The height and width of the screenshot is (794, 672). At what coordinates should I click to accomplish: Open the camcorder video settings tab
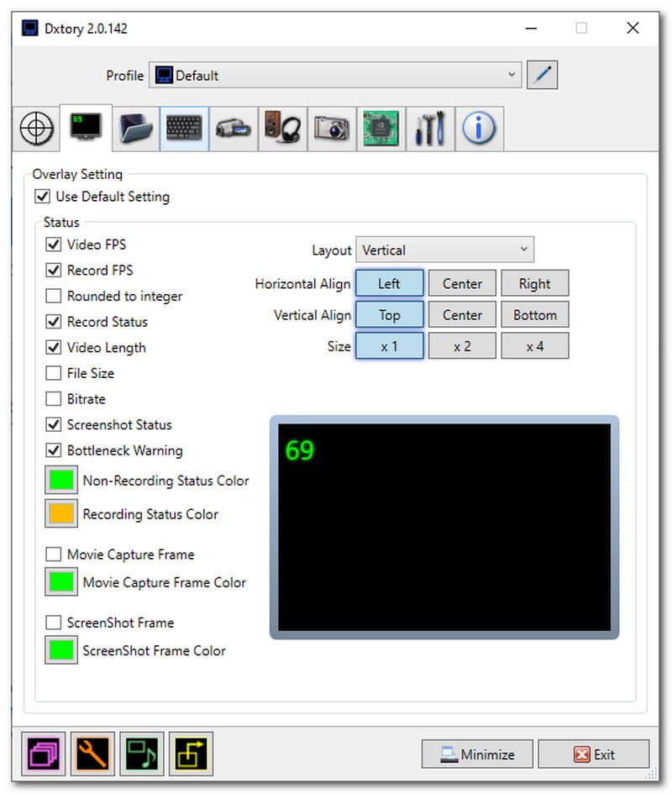tap(233, 129)
